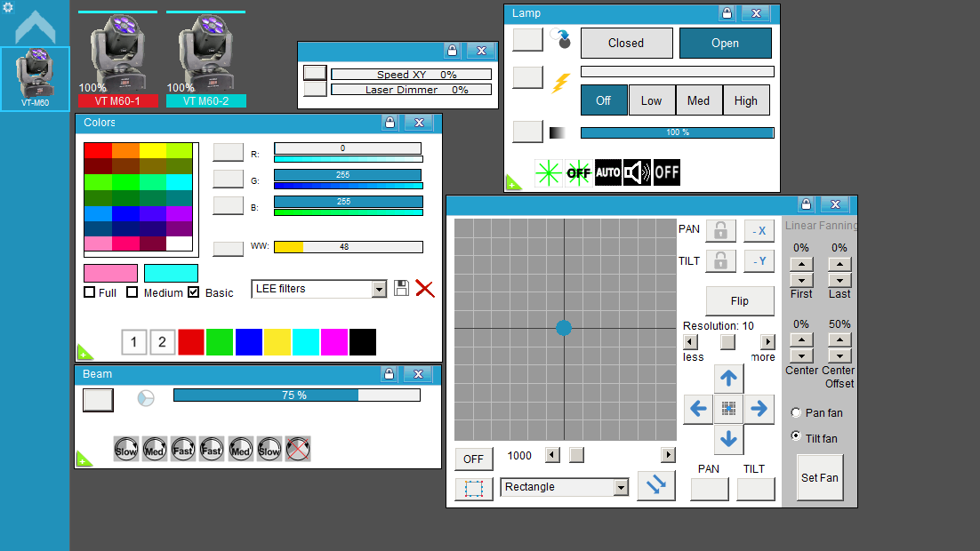The height and width of the screenshot is (551, 980).
Task: Delete color preset with red X
Action: (425, 289)
